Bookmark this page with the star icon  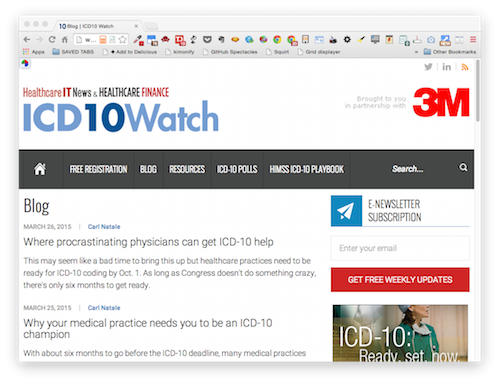click(123, 40)
